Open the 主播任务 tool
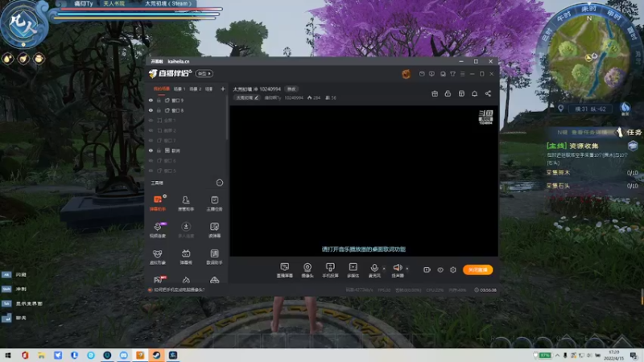 point(214,203)
